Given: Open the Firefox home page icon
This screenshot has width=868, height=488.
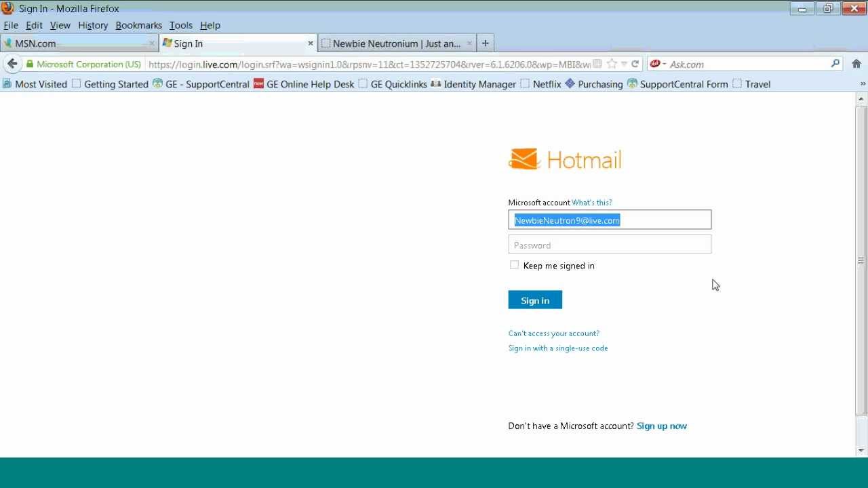Looking at the screenshot, I should pos(856,64).
